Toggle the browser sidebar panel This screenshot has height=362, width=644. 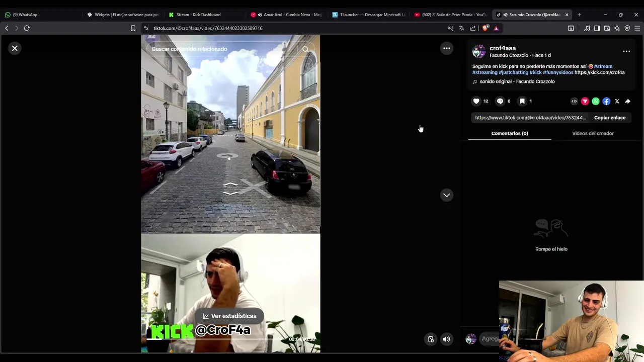(x=597, y=28)
